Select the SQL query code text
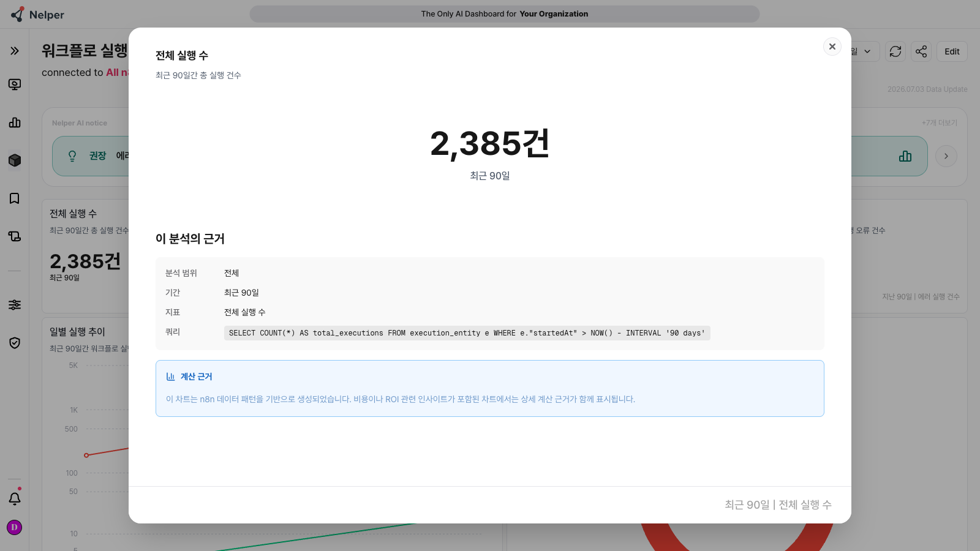 [x=467, y=333]
